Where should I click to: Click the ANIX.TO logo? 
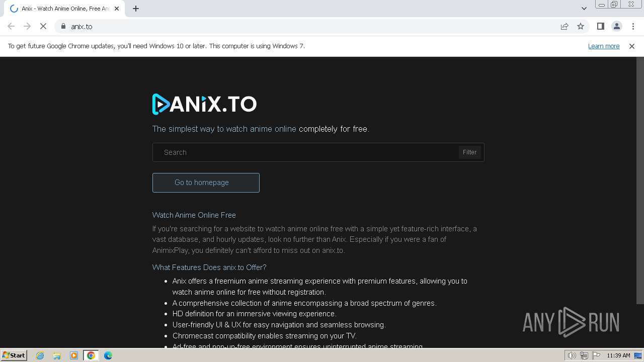coord(204,104)
